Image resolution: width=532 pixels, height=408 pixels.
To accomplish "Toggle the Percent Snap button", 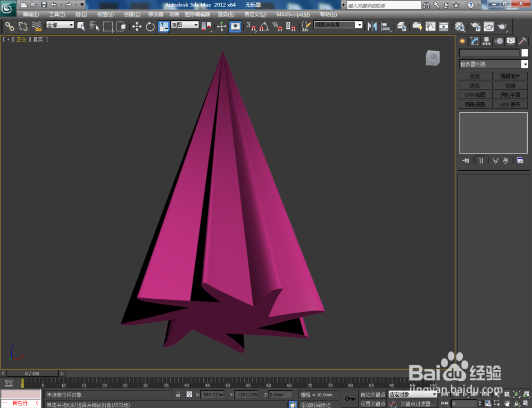I will [278, 26].
